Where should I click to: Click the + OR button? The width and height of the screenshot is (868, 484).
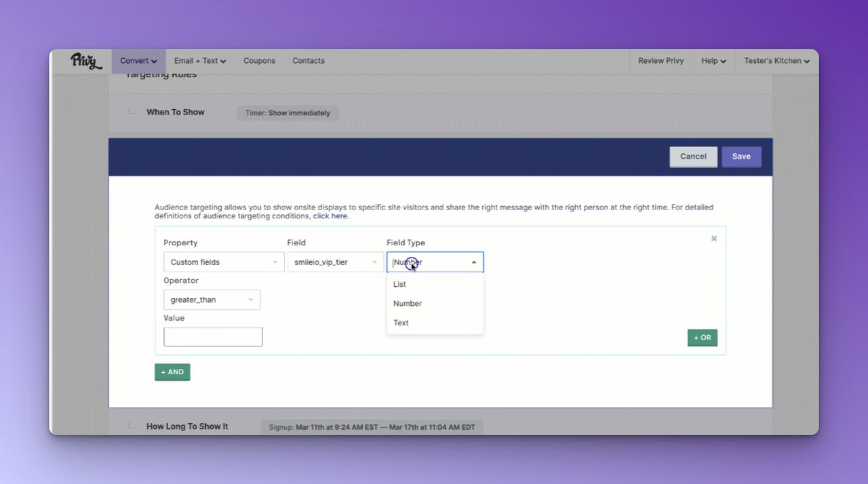(703, 338)
